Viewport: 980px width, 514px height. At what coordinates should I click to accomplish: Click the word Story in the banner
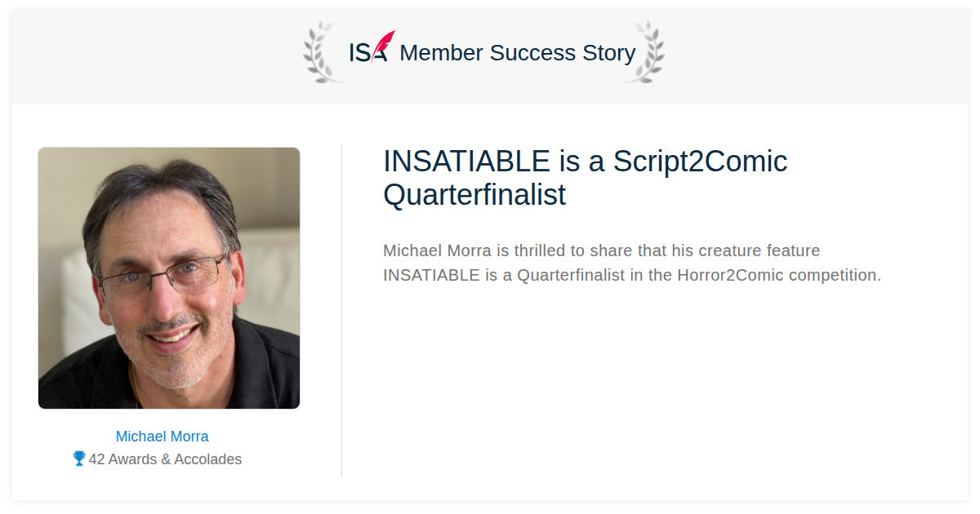click(x=609, y=54)
